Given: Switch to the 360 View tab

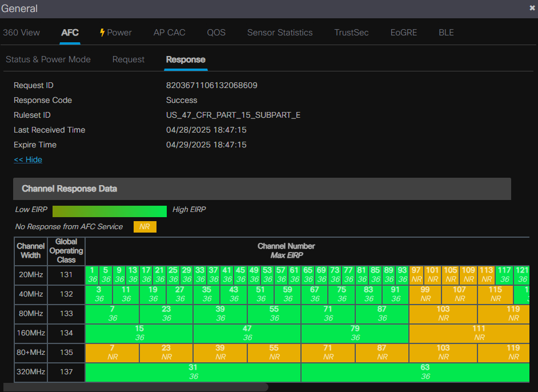Looking at the screenshot, I should click(x=21, y=33).
